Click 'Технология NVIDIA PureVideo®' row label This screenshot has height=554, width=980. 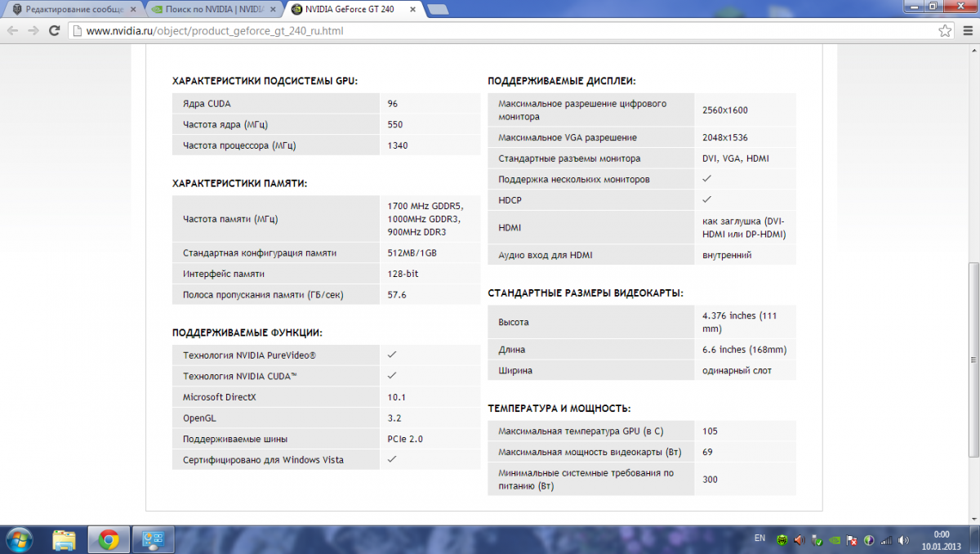249,355
